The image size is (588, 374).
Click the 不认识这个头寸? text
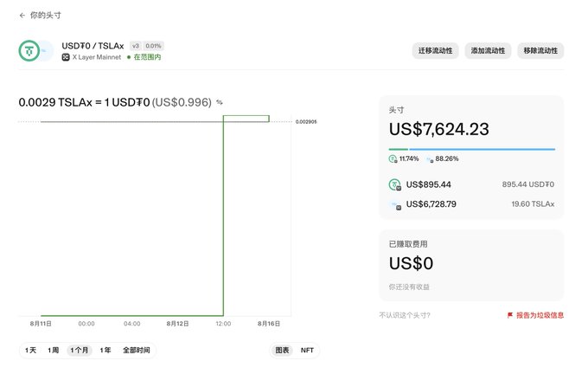pos(405,315)
